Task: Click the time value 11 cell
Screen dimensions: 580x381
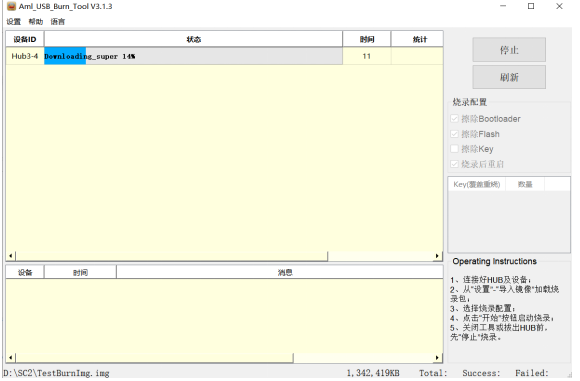Action: click(x=367, y=56)
